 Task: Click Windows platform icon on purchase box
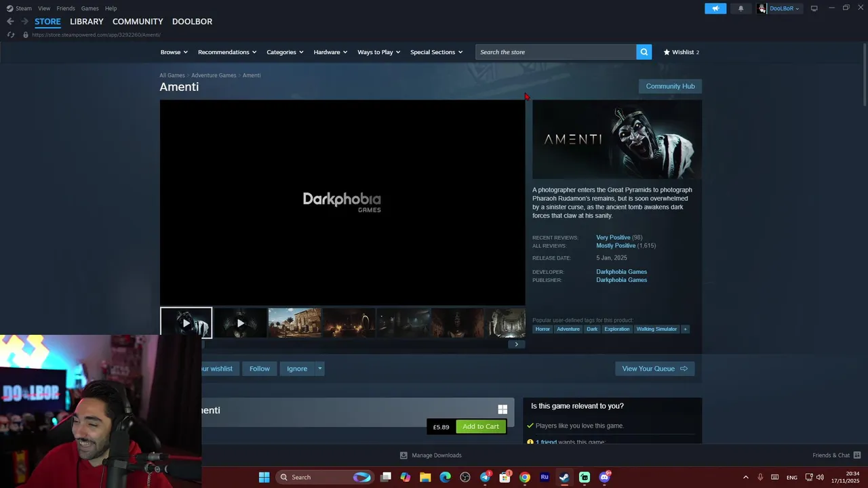coord(502,409)
